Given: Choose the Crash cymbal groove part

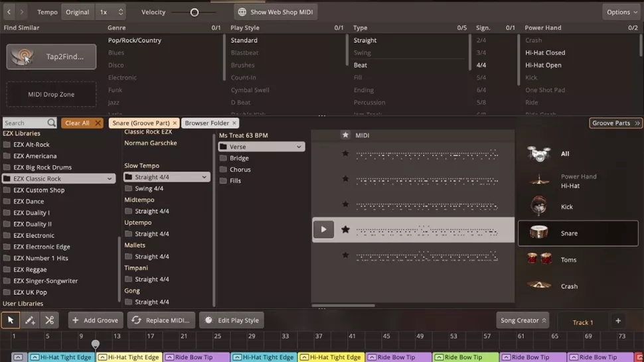Looking at the screenshot, I should point(568,286).
